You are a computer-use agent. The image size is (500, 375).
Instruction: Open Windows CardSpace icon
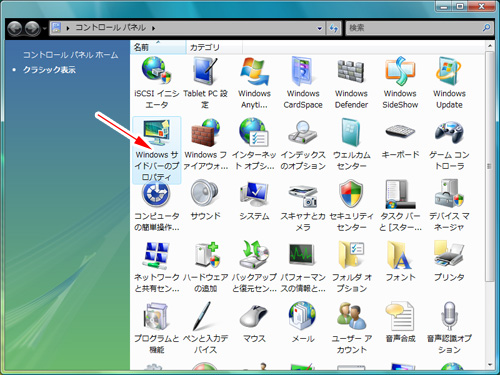[303, 71]
